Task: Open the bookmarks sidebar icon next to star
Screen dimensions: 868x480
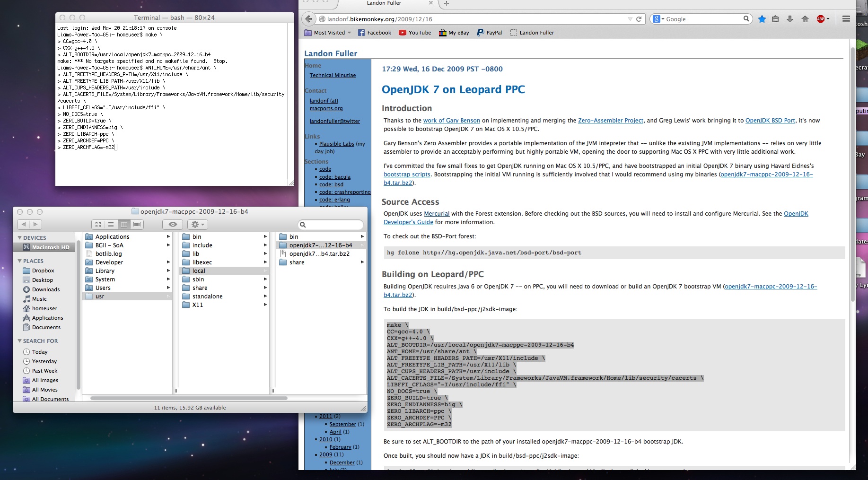Action: point(775,19)
